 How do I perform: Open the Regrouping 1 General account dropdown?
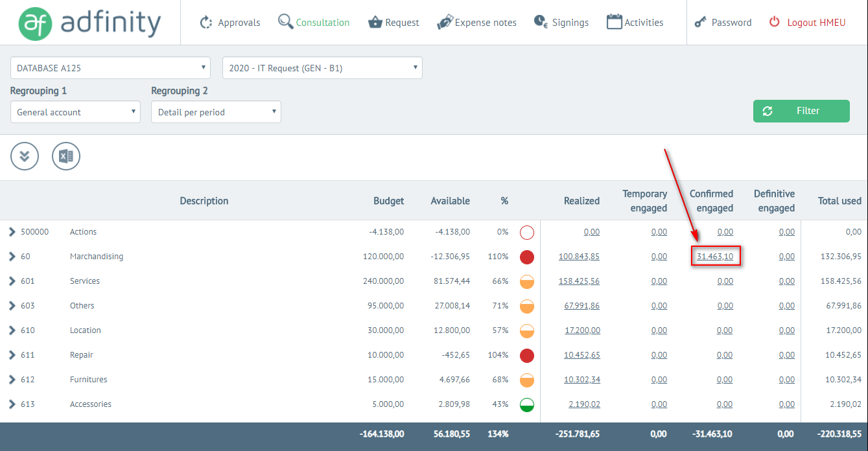click(75, 112)
